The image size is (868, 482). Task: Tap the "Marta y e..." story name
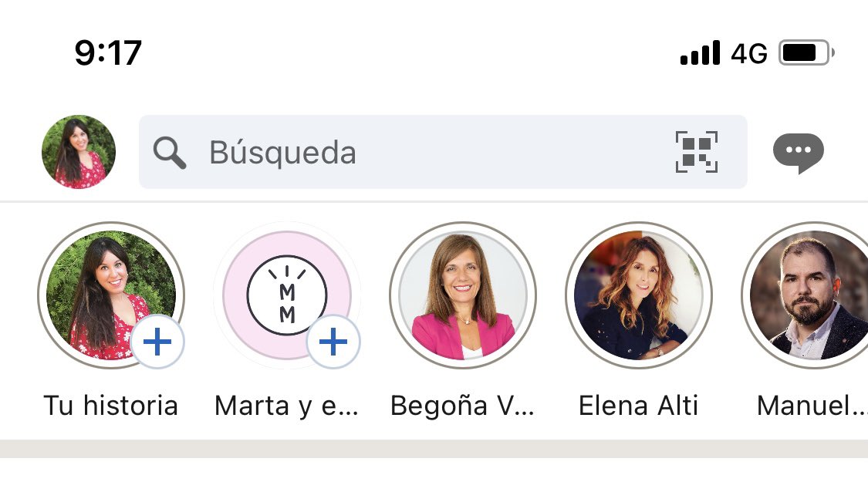[286, 406]
